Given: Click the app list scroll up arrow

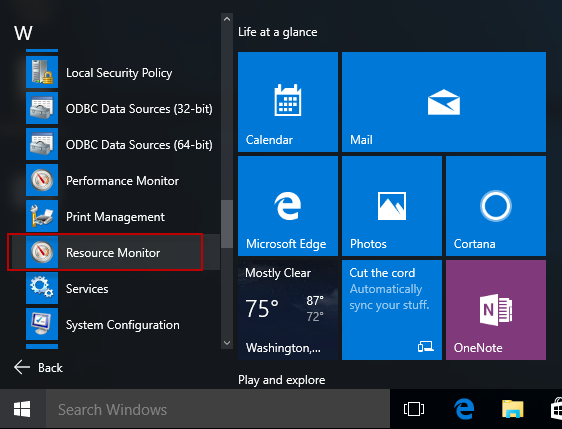Looking at the screenshot, I should coord(227,19).
